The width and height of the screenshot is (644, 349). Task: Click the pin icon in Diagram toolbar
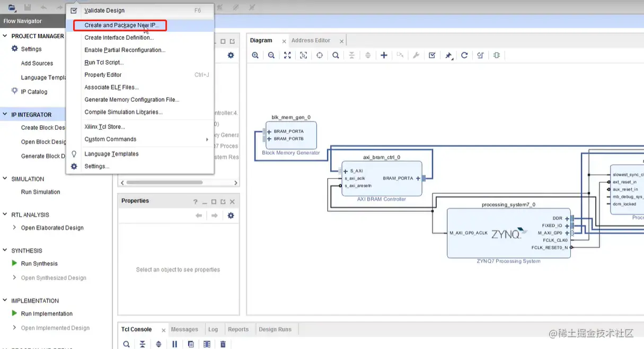click(x=448, y=56)
